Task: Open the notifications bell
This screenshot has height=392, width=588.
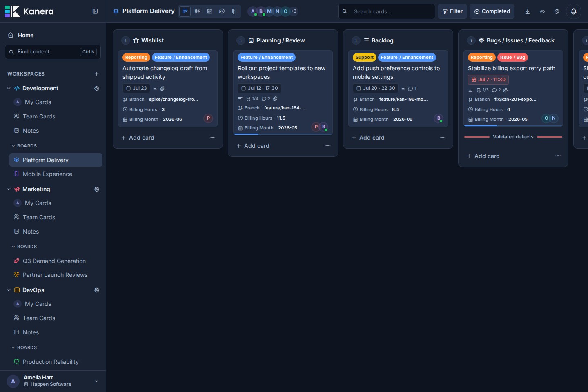Action: click(574, 11)
